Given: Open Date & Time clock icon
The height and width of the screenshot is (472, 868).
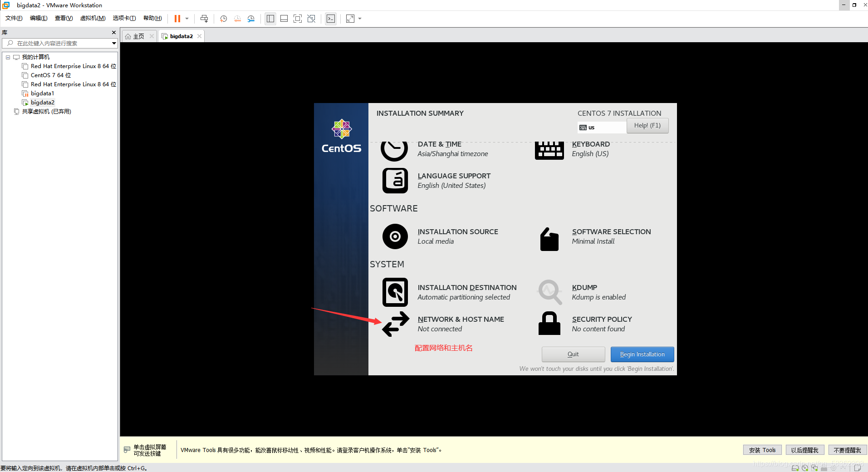Looking at the screenshot, I should (x=394, y=151).
